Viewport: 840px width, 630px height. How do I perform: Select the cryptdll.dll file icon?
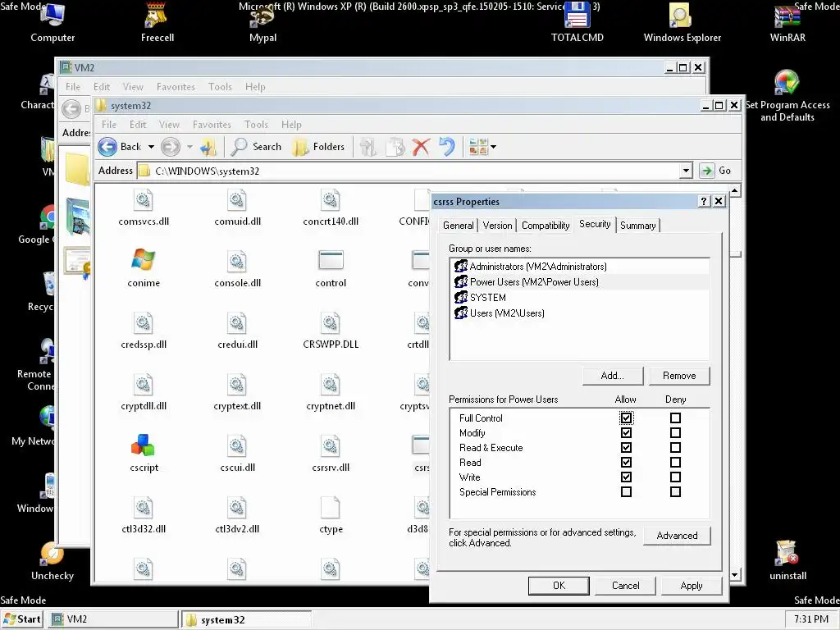pos(143,385)
